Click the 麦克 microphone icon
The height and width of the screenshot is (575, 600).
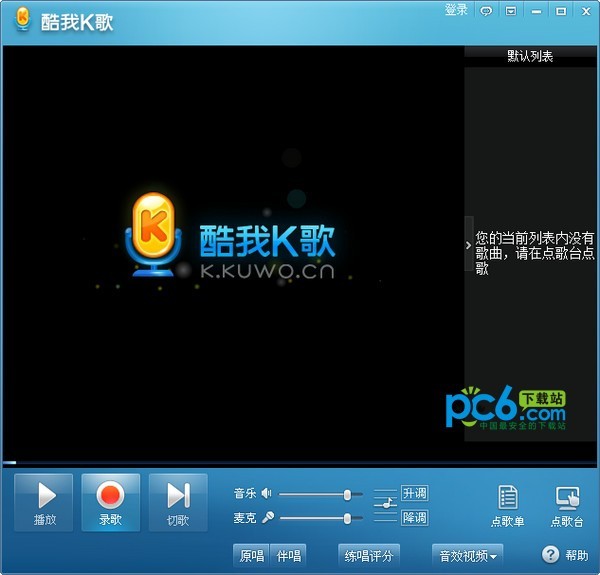[x=268, y=518]
